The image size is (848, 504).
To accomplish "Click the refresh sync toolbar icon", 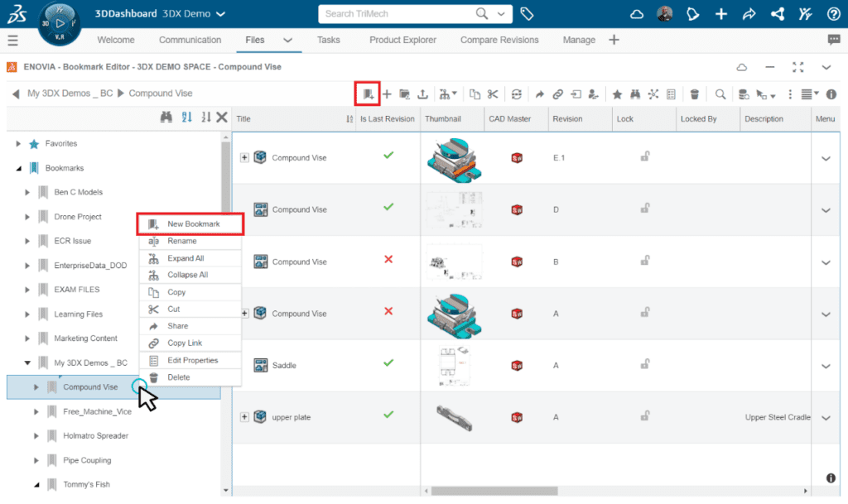I will click(517, 94).
